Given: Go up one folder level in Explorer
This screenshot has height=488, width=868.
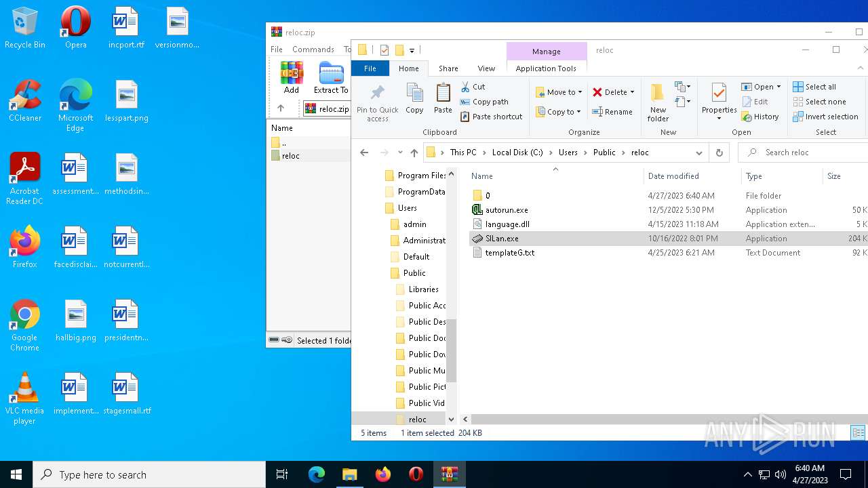Looking at the screenshot, I should pos(414,152).
